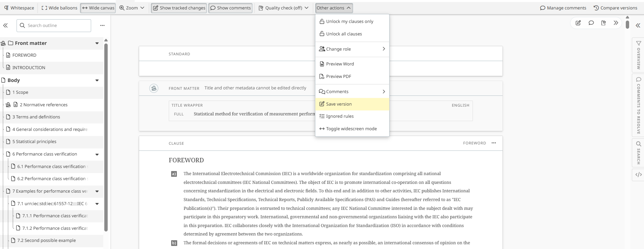Open the FOREWORD clause three-dots menu
644x249 pixels.
[494, 143]
